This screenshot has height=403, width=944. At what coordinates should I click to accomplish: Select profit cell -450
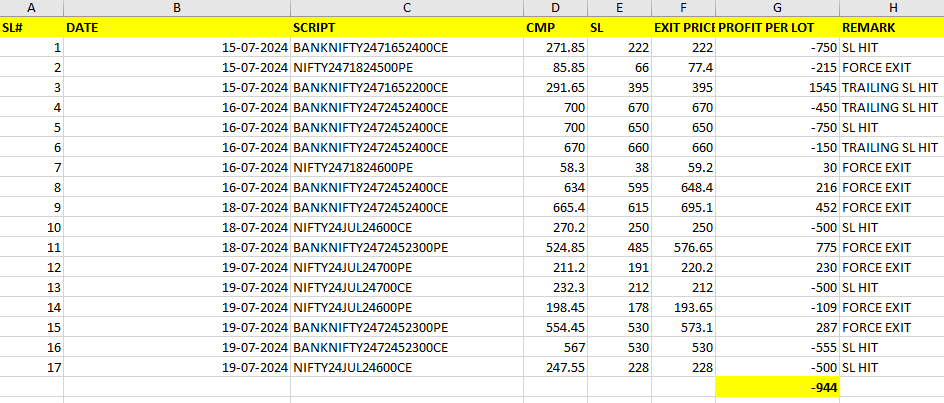coord(777,107)
